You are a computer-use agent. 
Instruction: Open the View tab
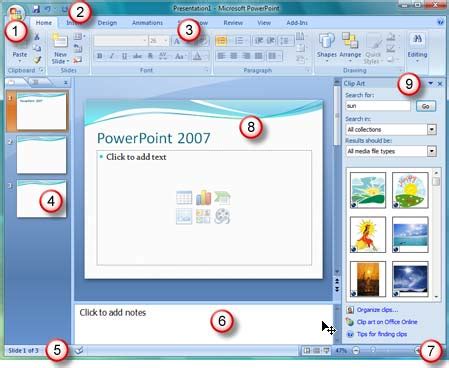coord(264,23)
